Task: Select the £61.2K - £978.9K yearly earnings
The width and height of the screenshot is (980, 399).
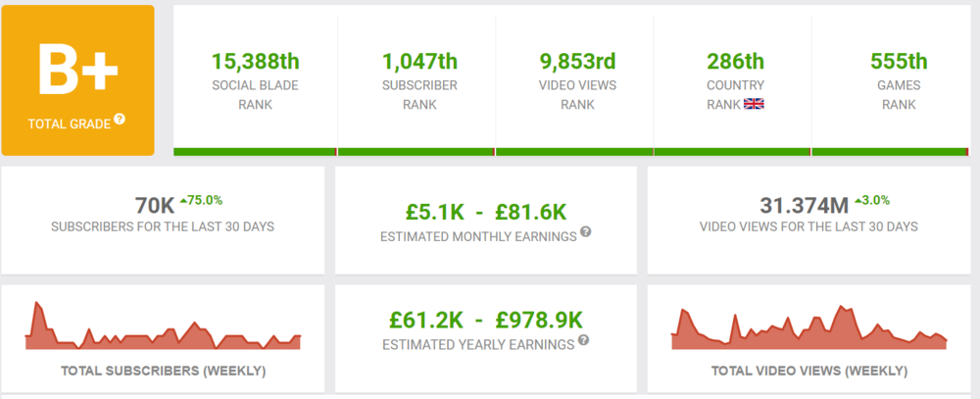Action: coord(486,320)
